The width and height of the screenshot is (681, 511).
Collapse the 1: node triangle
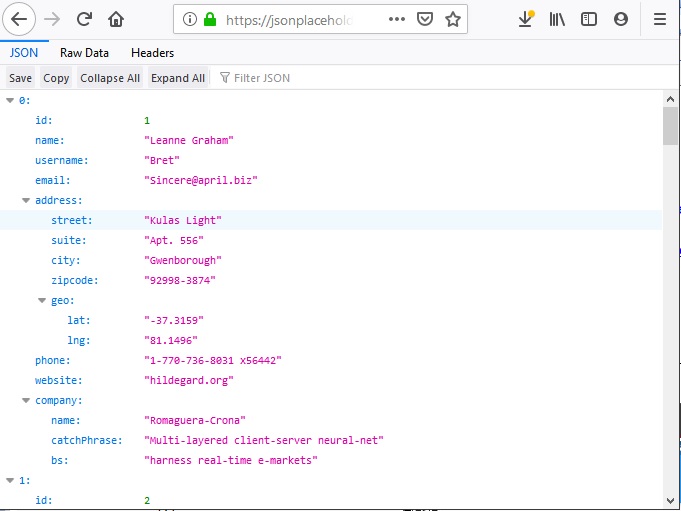click(x=10, y=480)
